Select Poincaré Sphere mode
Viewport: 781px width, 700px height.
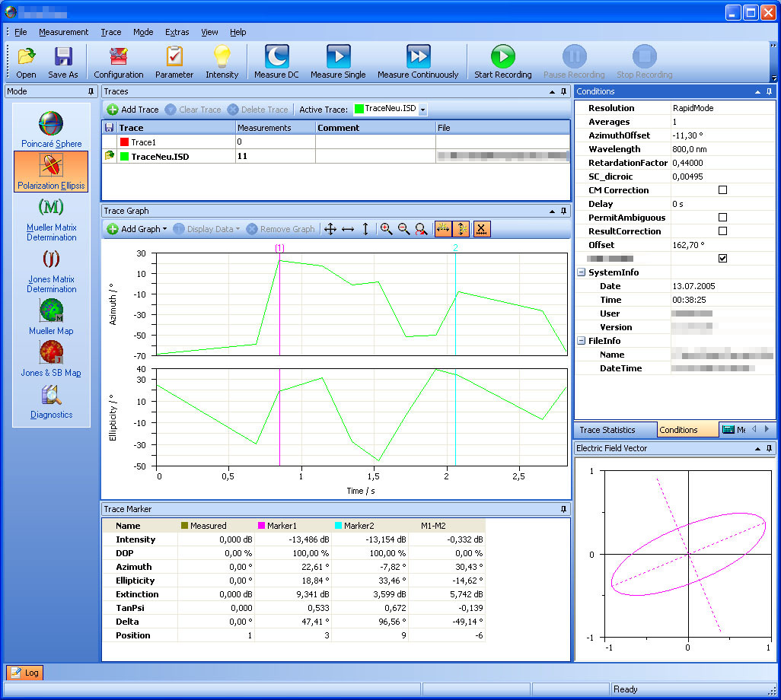[x=51, y=129]
